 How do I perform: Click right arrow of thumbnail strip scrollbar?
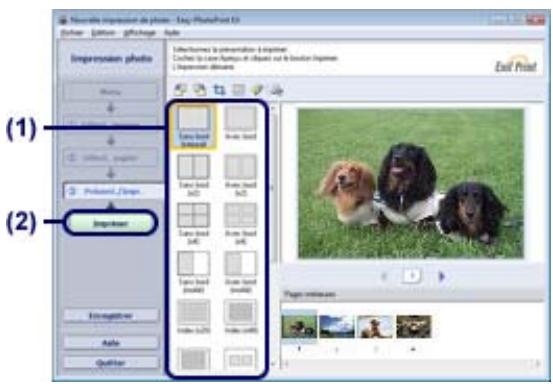[538, 364]
